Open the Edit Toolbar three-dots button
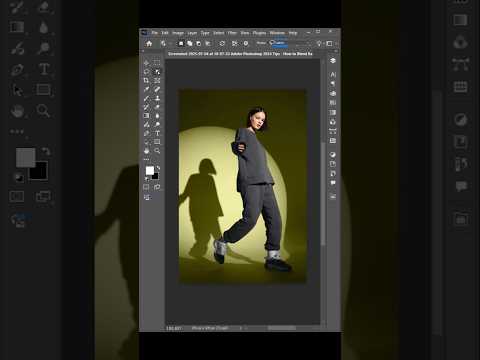 click(146, 160)
